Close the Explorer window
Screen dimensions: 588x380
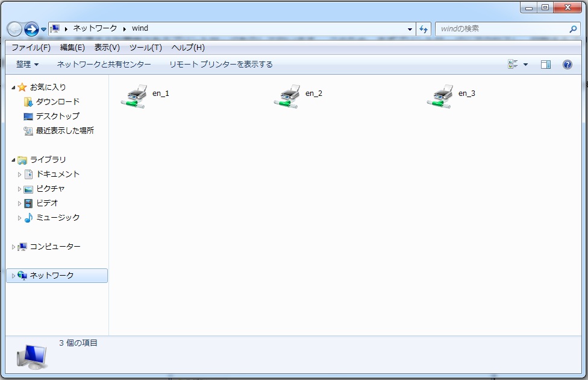click(x=568, y=7)
